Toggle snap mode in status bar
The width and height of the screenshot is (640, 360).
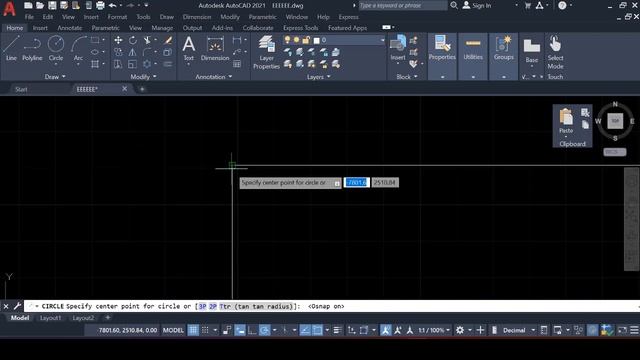point(205,330)
